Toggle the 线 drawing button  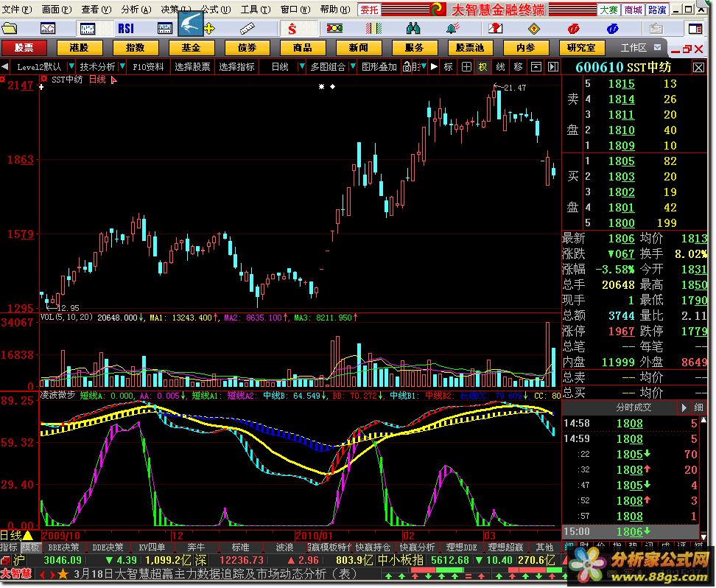pyautogui.click(x=500, y=67)
